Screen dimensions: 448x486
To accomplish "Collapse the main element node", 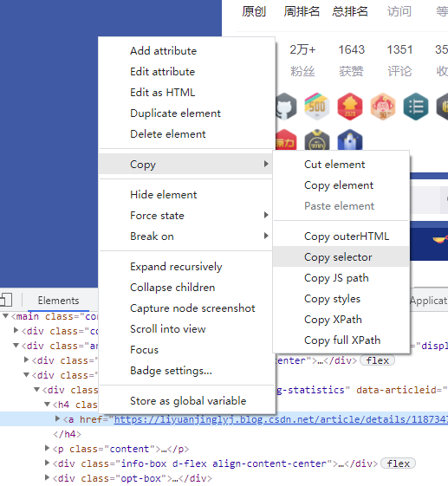I will point(5,316).
